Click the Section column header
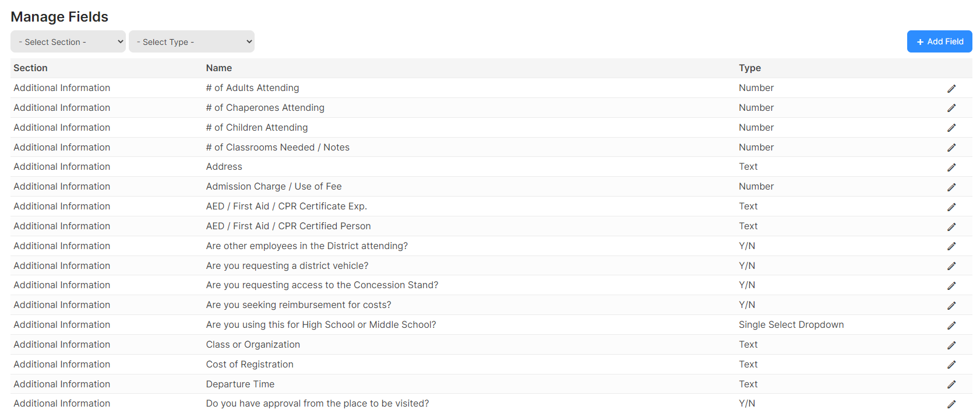The height and width of the screenshot is (413, 980). [x=30, y=68]
